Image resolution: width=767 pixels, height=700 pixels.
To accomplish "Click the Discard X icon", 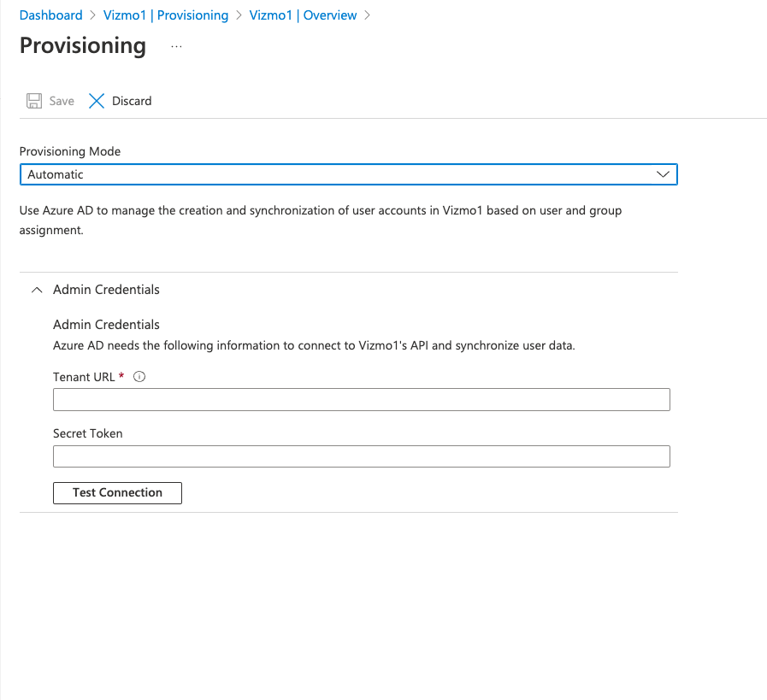I will tap(97, 101).
